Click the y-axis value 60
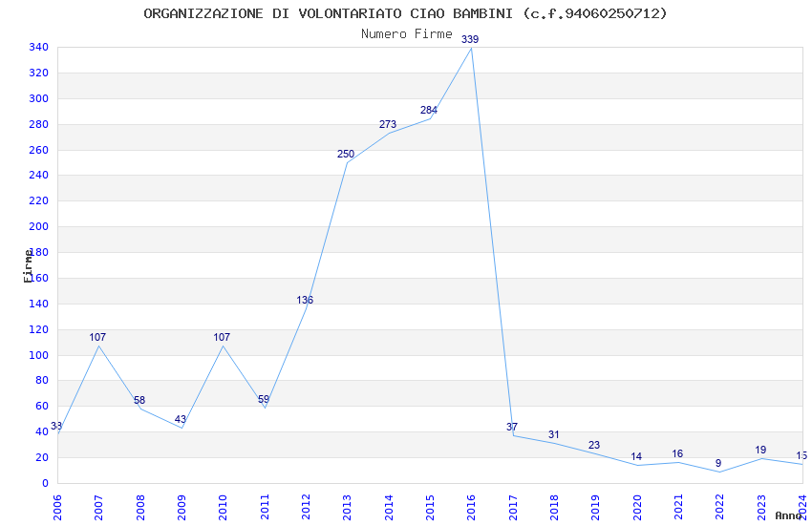Screen dimensions: 812x525 [42, 407]
